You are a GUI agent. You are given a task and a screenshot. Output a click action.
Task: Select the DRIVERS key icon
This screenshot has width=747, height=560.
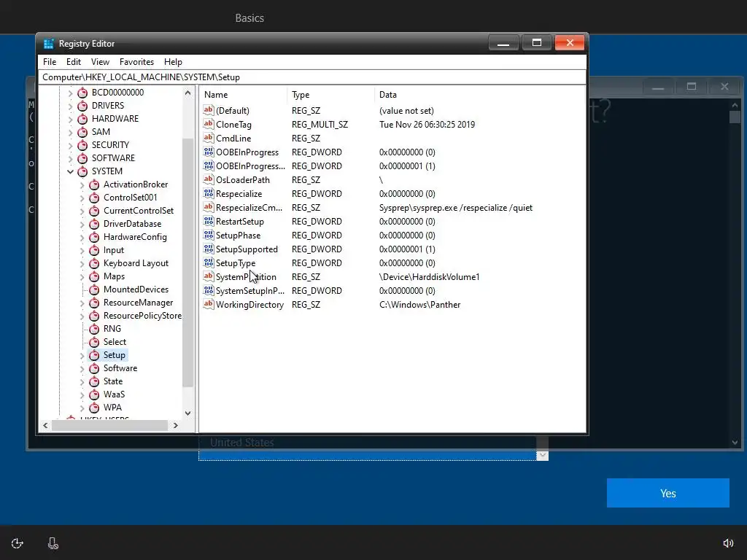point(83,105)
